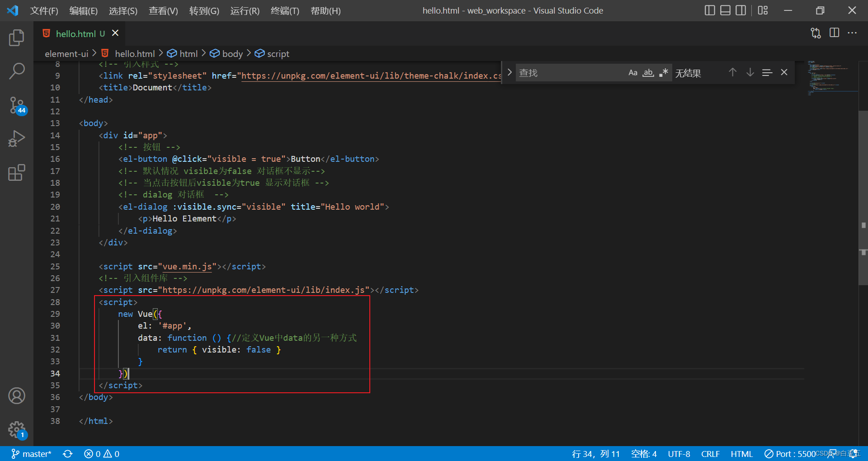Toggle bottom panel layout icon
Screen dimensions: 868x461
point(725,10)
